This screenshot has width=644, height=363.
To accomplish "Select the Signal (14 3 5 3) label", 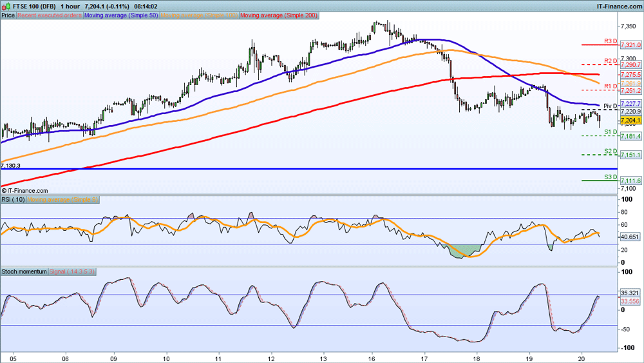I will click(72, 271).
